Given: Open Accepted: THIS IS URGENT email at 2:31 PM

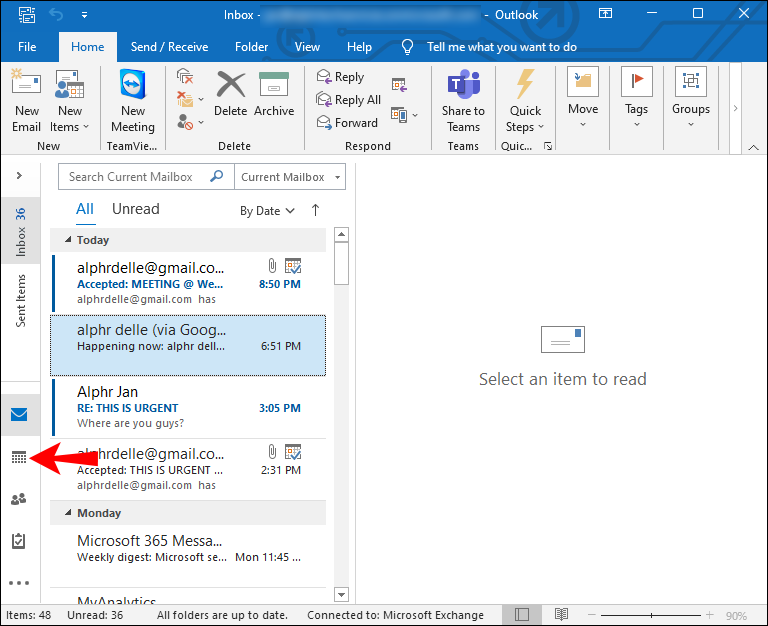Looking at the screenshot, I should 188,469.
